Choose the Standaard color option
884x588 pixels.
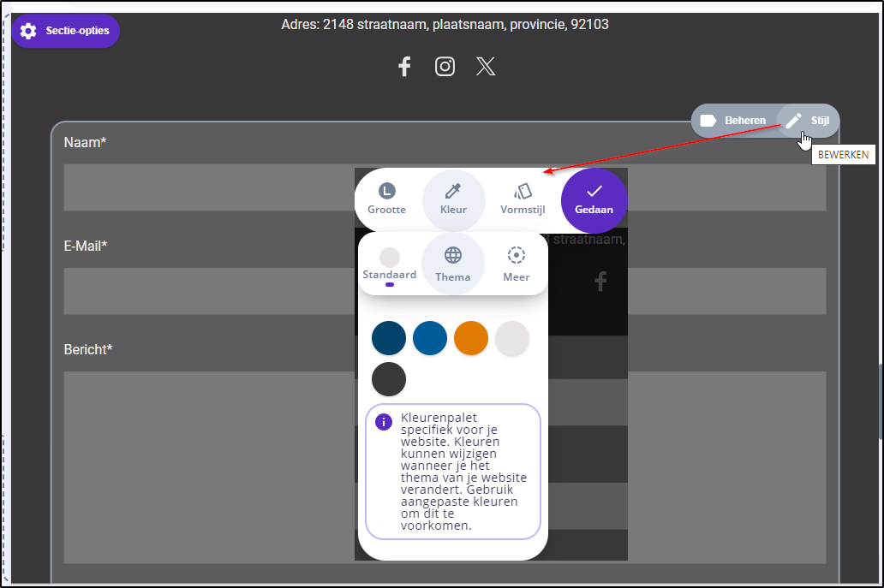tap(390, 264)
